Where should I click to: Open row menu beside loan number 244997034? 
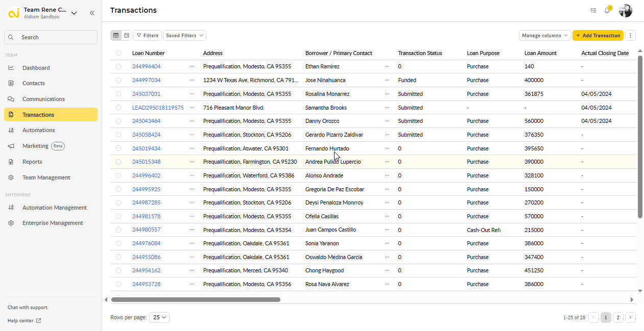click(192, 80)
